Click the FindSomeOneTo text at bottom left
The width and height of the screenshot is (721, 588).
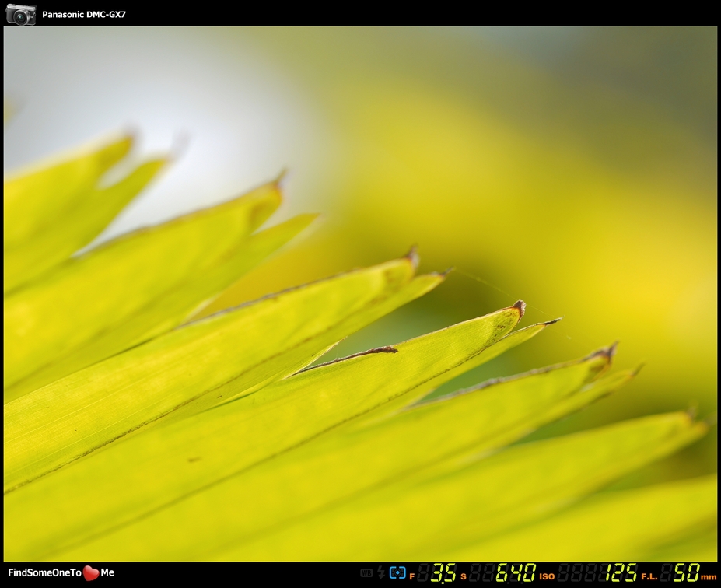click(44, 572)
